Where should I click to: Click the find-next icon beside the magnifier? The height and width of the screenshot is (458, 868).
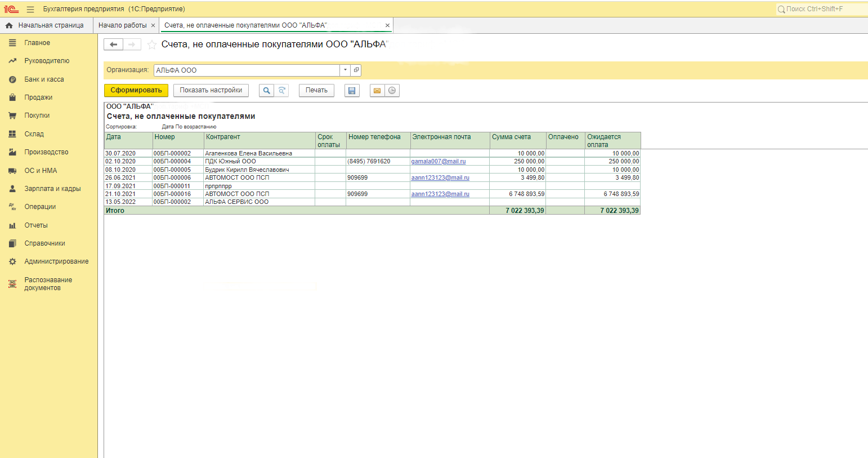[x=281, y=90]
